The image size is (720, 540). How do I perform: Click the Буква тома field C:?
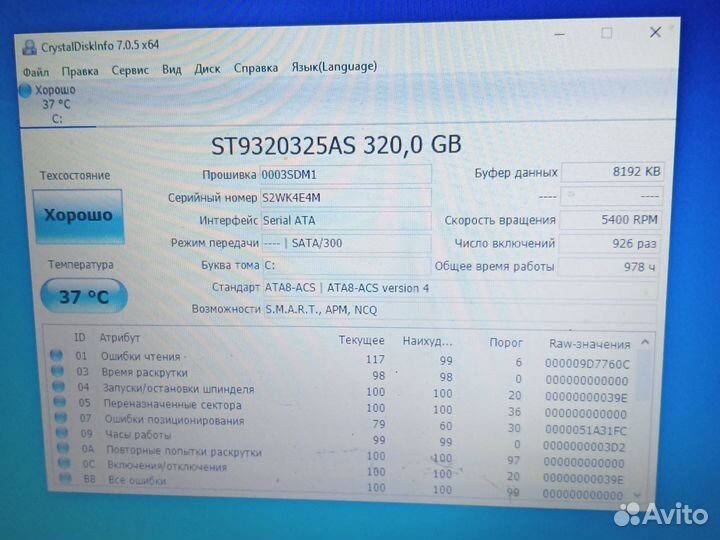(347, 265)
